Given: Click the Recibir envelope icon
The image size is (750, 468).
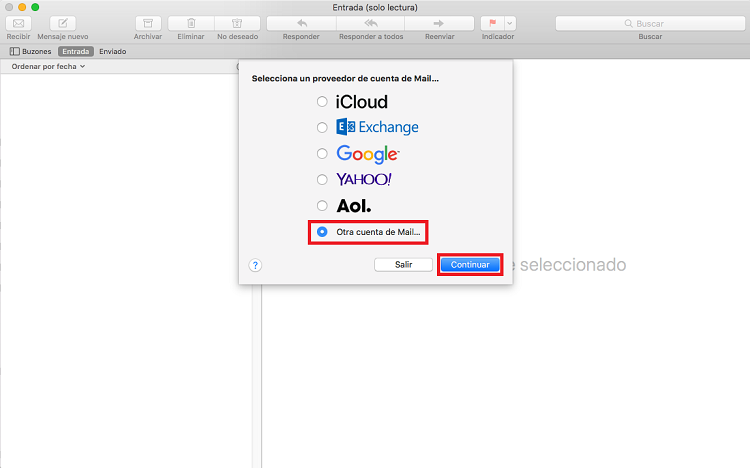Looking at the screenshot, I should tap(18, 23).
